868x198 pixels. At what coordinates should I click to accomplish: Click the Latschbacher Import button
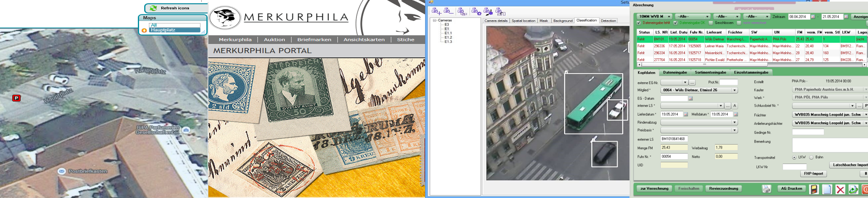coord(849,165)
